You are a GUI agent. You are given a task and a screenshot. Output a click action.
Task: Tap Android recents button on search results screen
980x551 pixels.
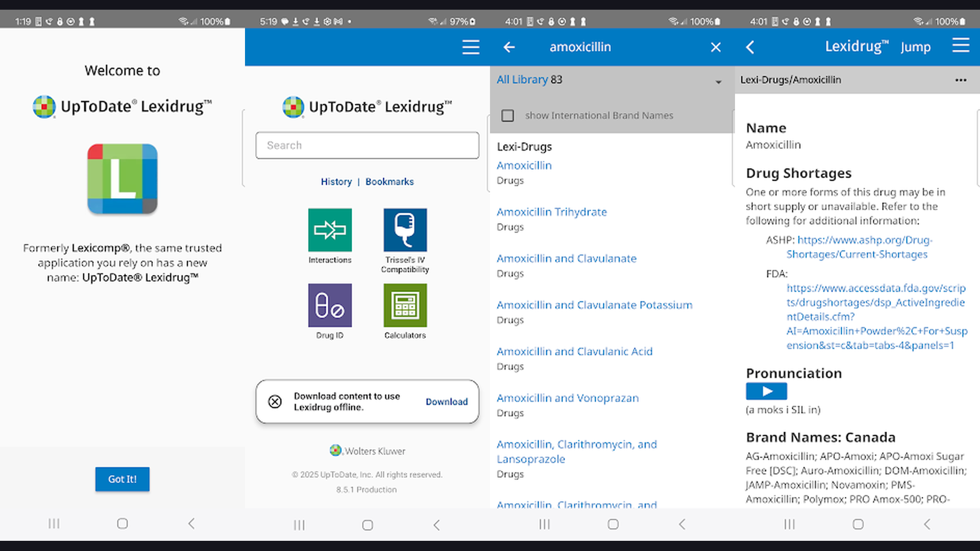pyautogui.click(x=544, y=524)
